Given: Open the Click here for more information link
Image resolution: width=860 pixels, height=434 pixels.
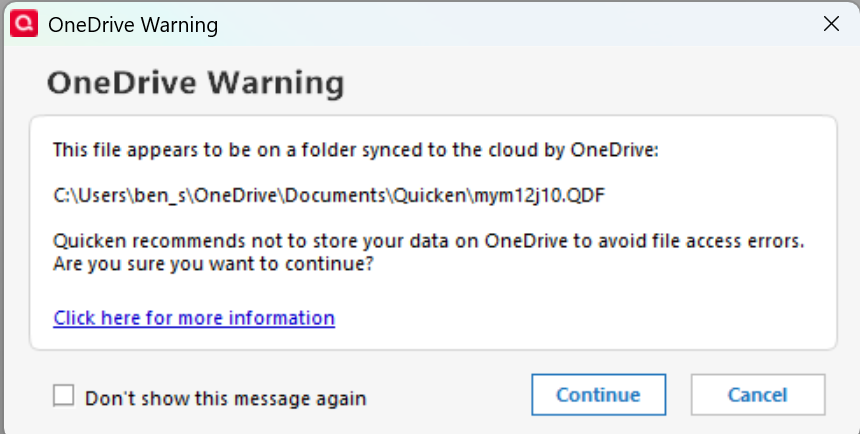Looking at the screenshot, I should pos(194,318).
